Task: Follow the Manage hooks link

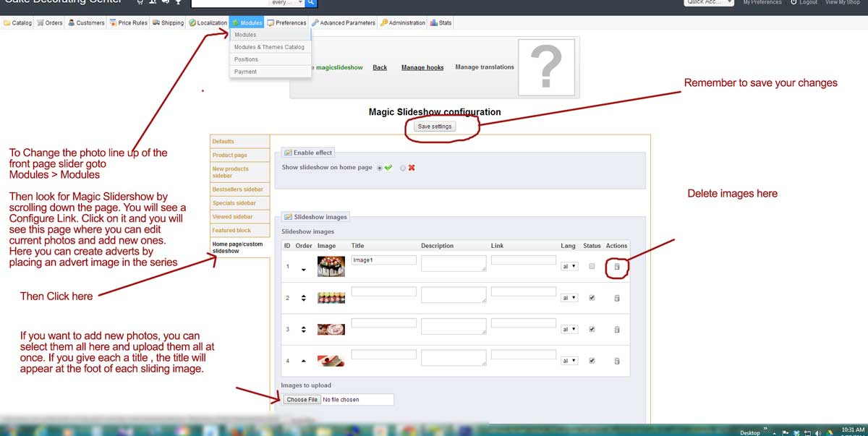Action: click(422, 67)
